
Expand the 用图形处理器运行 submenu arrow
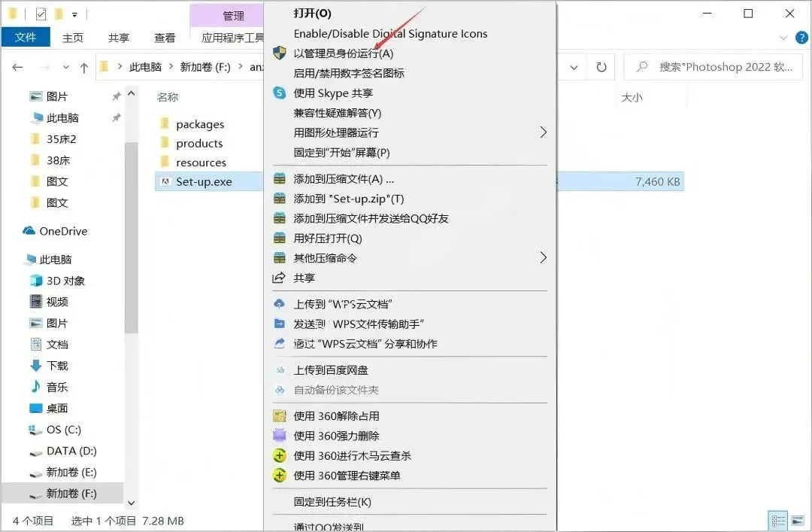543,132
